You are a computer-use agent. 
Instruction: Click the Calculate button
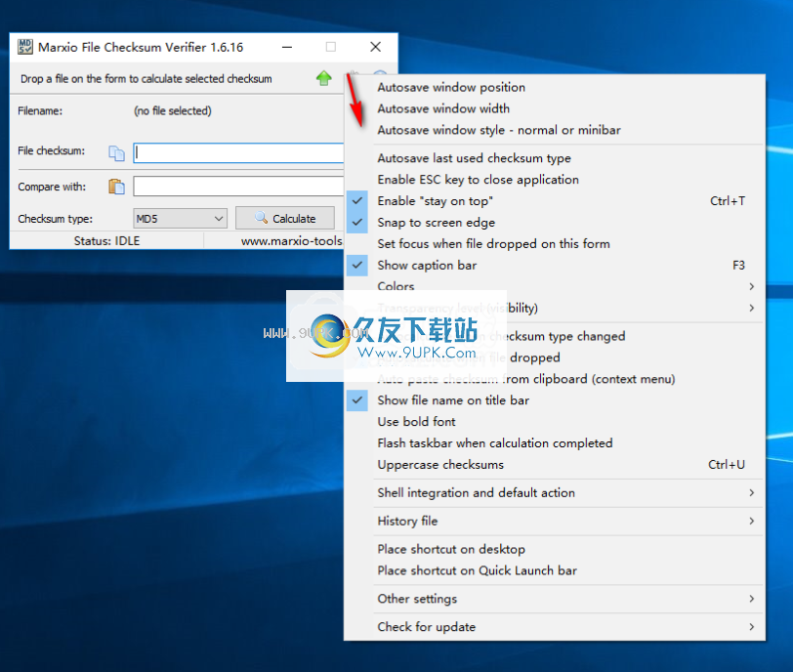285,218
